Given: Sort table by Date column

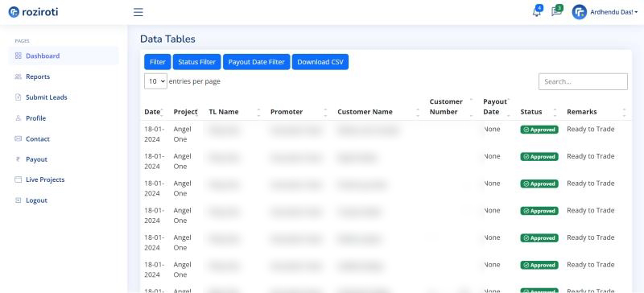Looking at the screenshot, I should [154, 112].
